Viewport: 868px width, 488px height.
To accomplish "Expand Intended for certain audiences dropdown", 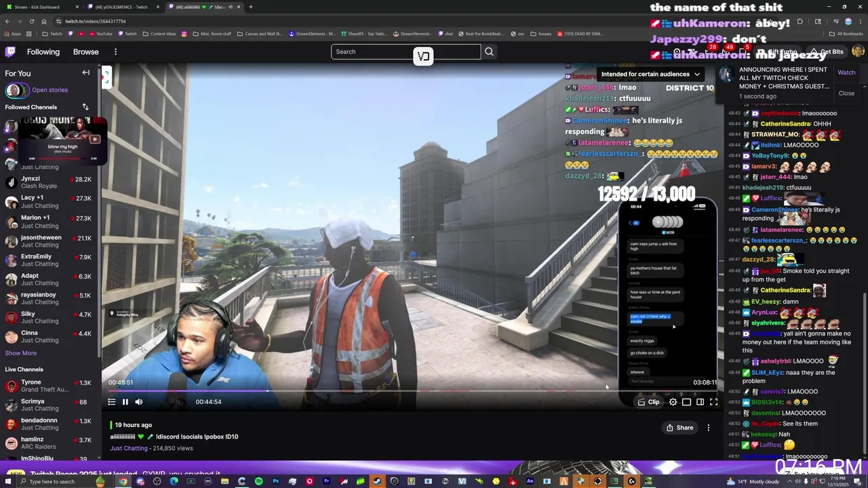I will click(650, 74).
